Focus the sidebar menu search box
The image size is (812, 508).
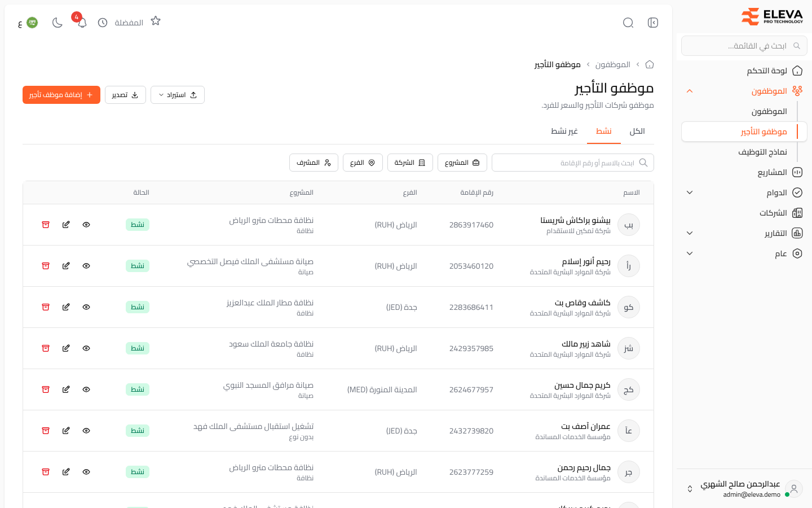pyautogui.click(x=744, y=46)
